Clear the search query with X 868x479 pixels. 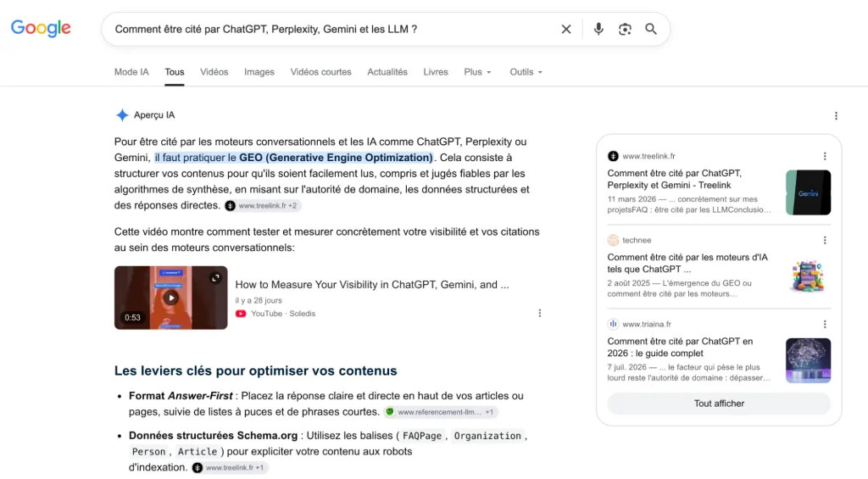(x=565, y=30)
